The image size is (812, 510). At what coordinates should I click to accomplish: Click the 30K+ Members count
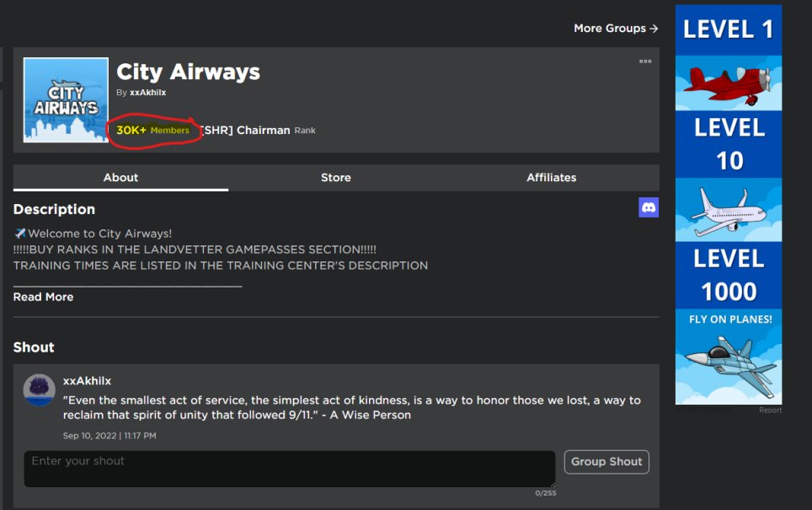(152, 130)
